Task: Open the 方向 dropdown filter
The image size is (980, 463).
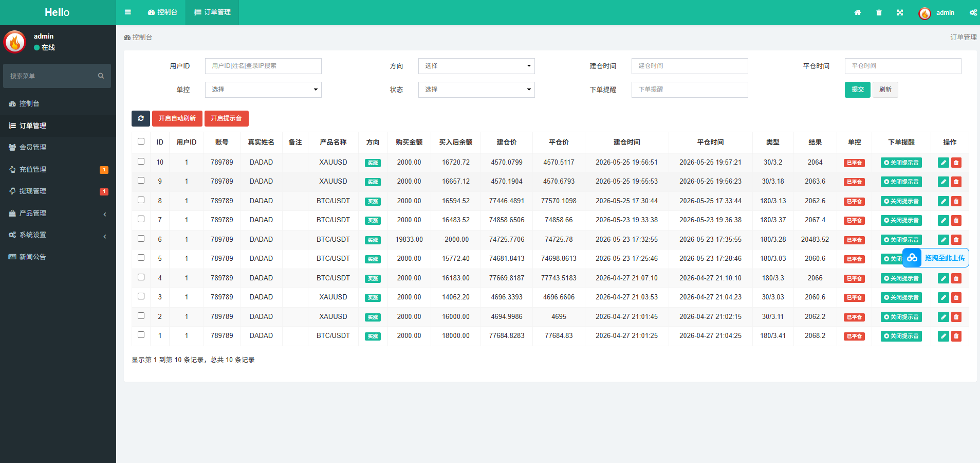Action: [x=476, y=66]
